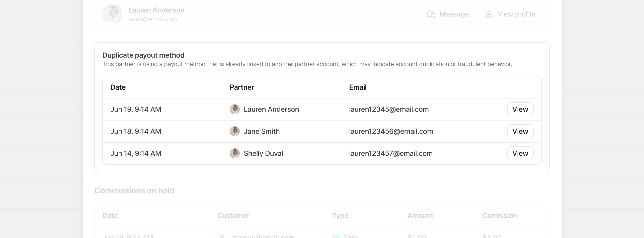This screenshot has height=238, width=644.
Task: Click the Amount column header
Action: click(420, 215)
